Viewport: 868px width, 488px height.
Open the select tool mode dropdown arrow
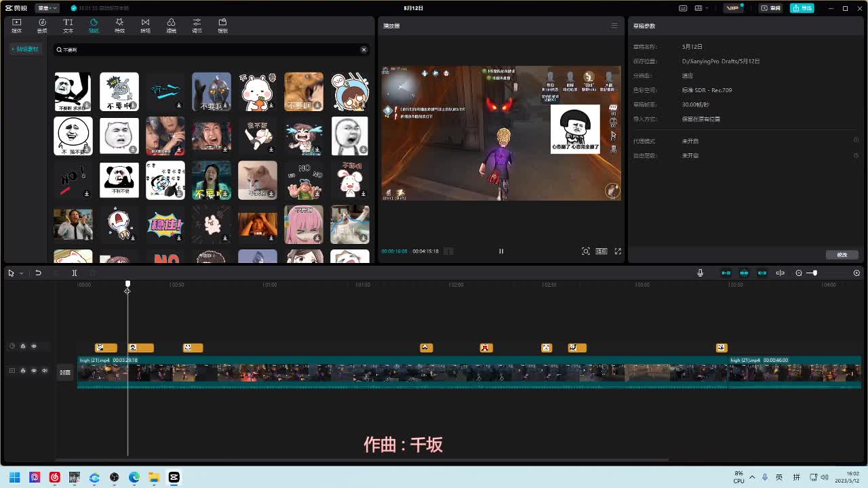coord(21,273)
